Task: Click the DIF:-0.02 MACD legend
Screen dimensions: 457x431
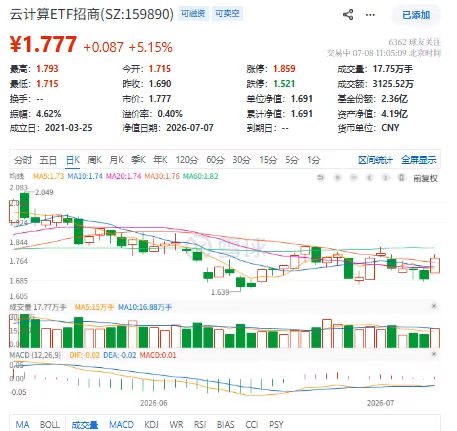Action: coord(84,355)
